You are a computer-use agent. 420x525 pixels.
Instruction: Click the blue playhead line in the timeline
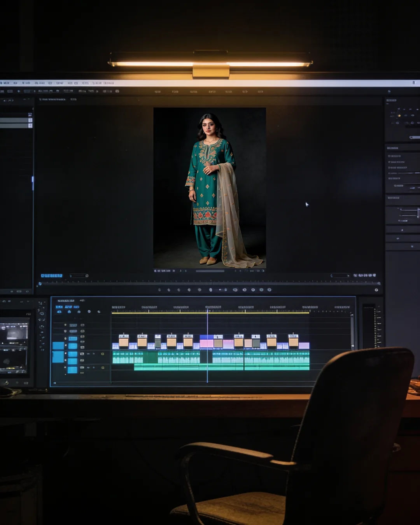(207, 346)
